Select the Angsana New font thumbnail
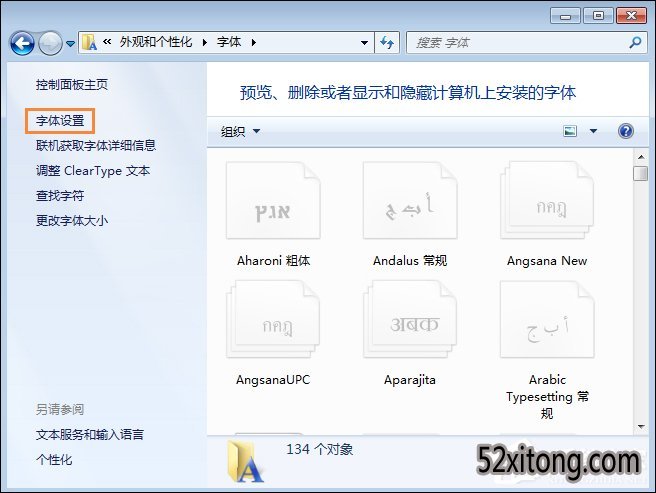This screenshot has height=493, width=656. (x=547, y=200)
